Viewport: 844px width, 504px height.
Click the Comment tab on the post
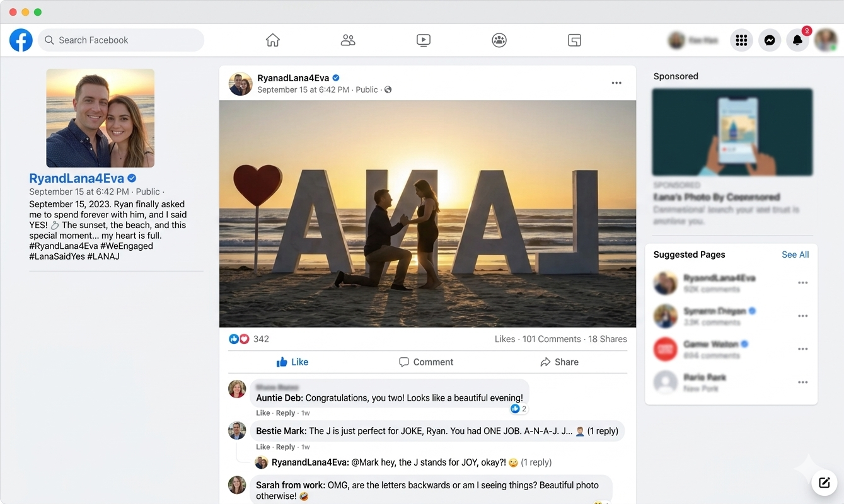426,362
